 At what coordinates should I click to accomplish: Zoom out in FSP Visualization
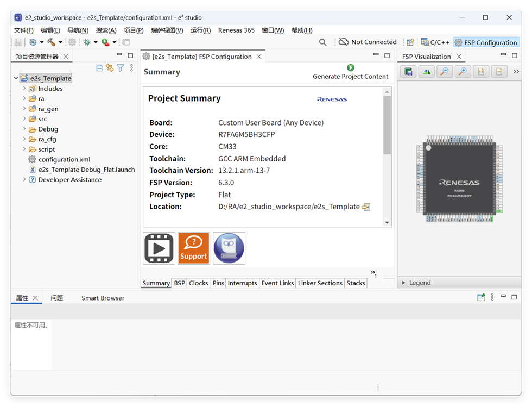445,71
